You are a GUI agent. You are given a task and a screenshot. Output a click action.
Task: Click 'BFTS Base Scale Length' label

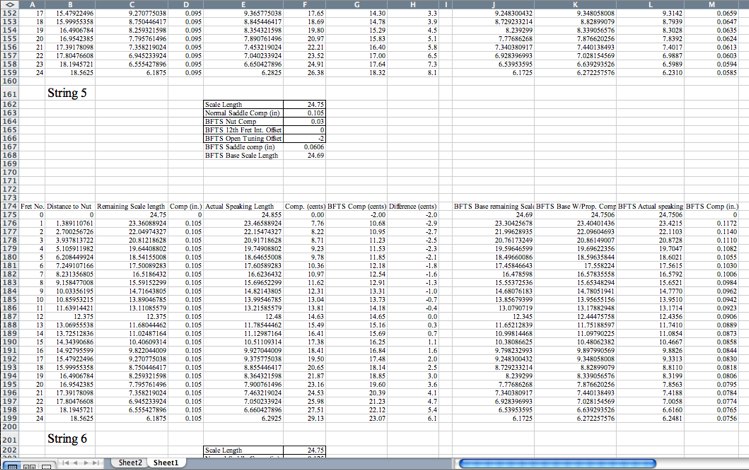(241, 155)
